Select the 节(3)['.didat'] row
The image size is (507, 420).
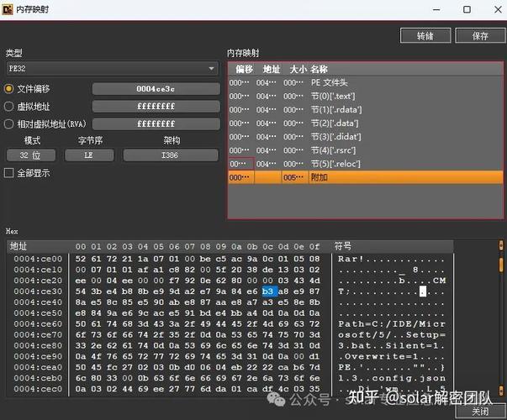coord(366,137)
